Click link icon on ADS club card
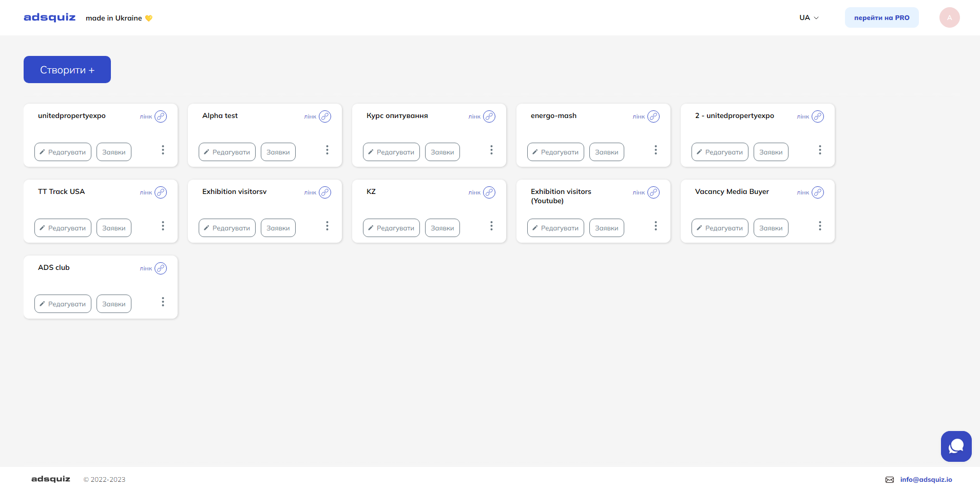Image resolution: width=980 pixels, height=489 pixels. [161, 268]
